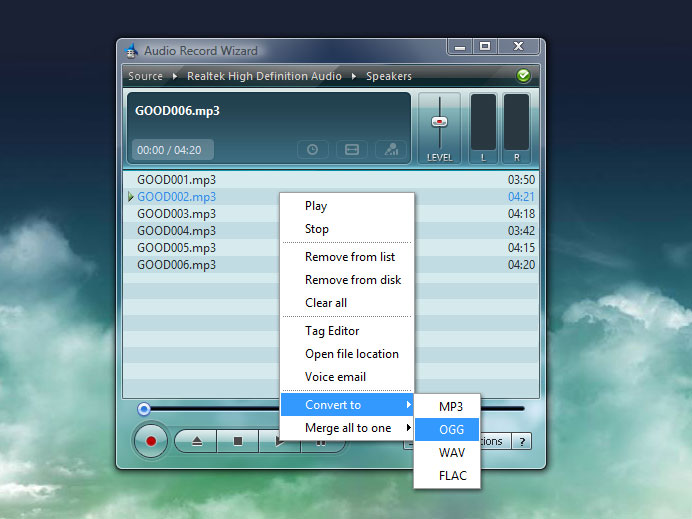Select Tag Editor in the context menu
692x519 pixels.
coord(332,331)
